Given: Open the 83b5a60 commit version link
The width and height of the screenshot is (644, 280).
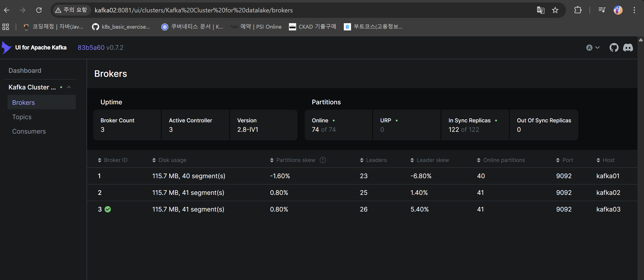Looking at the screenshot, I should (91, 48).
